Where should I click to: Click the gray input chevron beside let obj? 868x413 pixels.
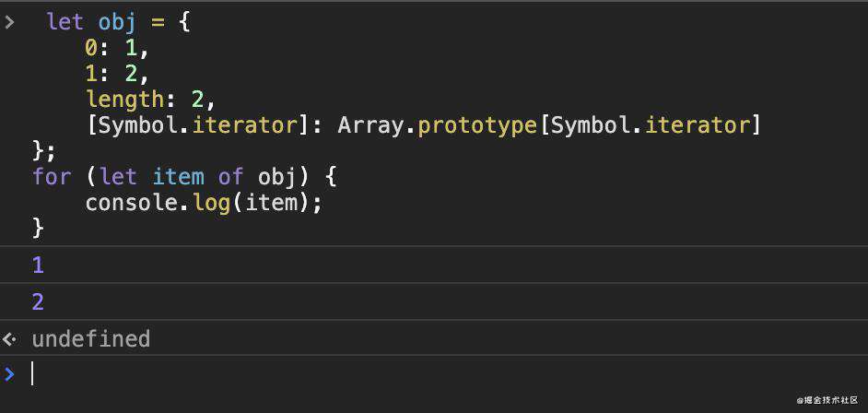tap(9, 23)
